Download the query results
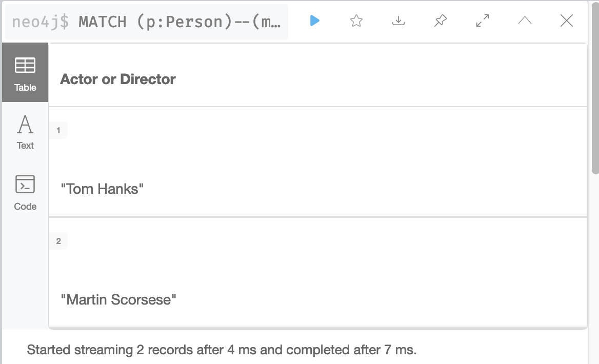 [398, 21]
